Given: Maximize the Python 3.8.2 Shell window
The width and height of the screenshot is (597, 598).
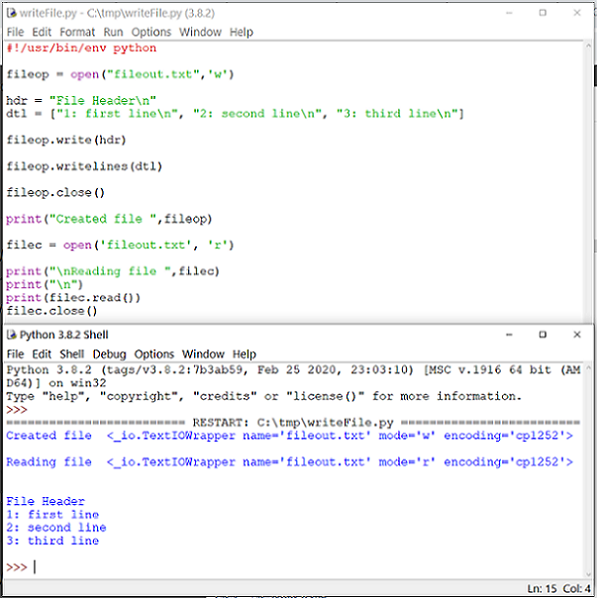Looking at the screenshot, I should pyautogui.click(x=542, y=334).
